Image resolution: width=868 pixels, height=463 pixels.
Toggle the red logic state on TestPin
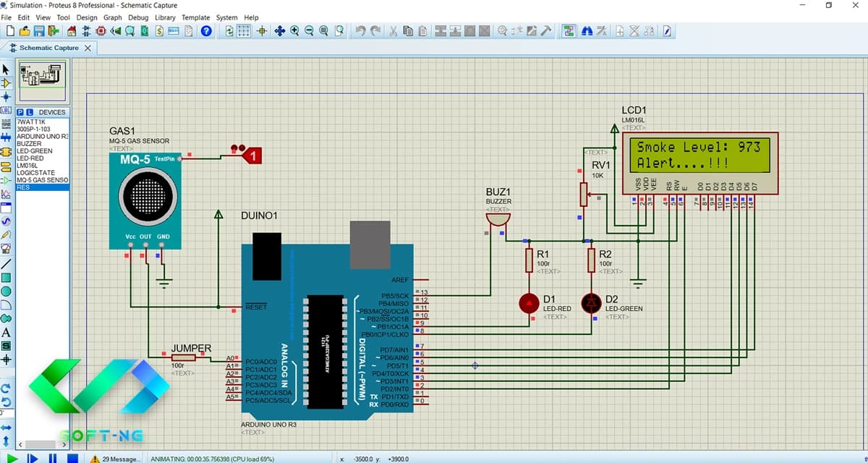coord(252,155)
